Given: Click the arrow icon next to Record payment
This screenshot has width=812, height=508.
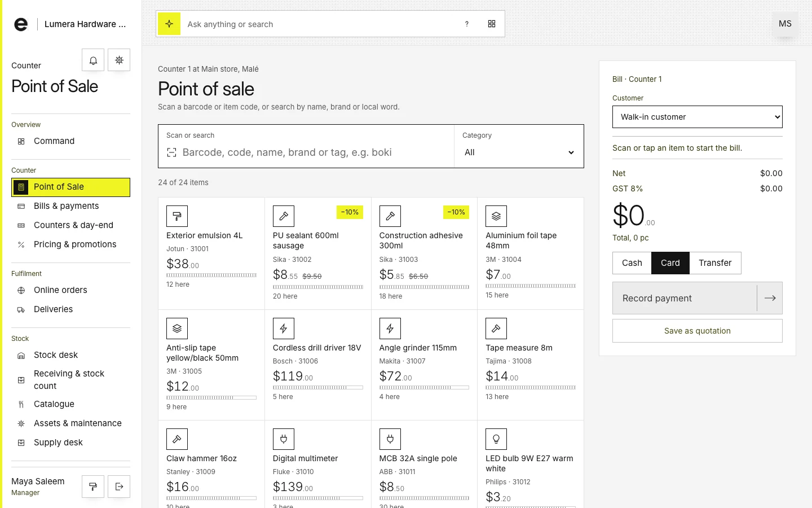Looking at the screenshot, I should (770, 298).
